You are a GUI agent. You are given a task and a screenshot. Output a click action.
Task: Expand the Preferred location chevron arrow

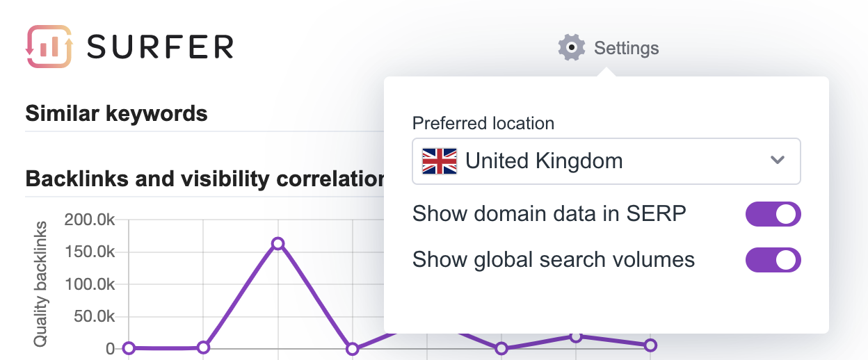click(x=778, y=161)
